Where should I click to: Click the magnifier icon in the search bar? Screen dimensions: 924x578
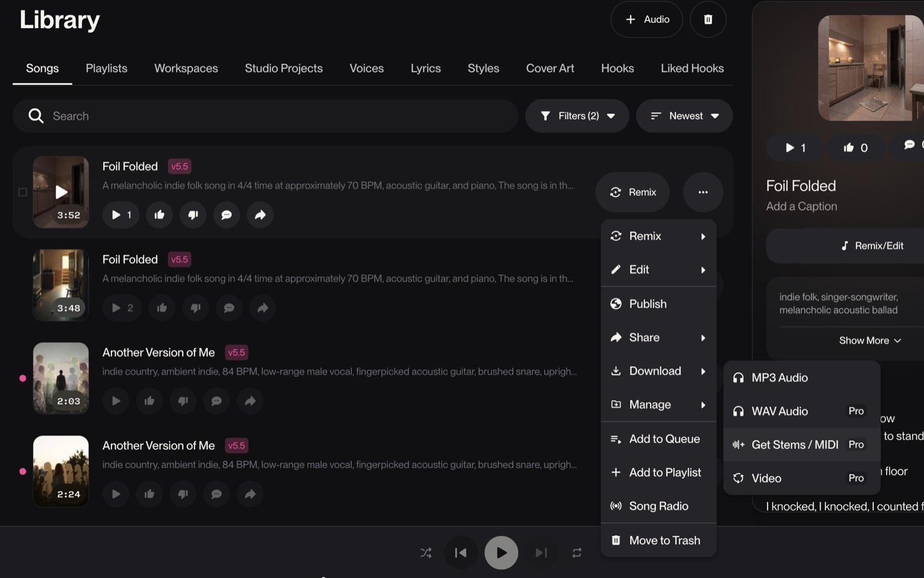pyautogui.click(x=36, y=116)
